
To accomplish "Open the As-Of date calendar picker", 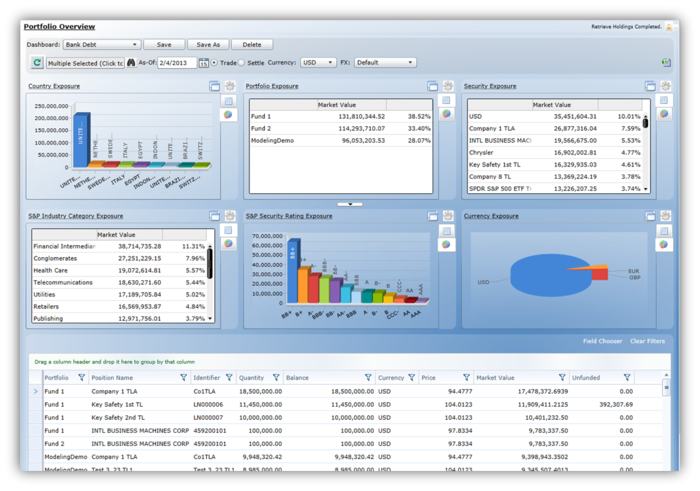I will (x=204, y=63).
